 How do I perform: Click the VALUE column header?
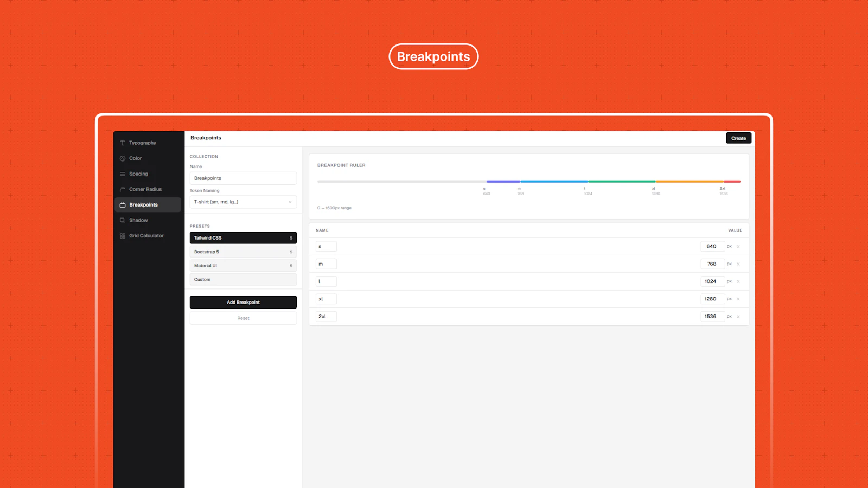(x=735, y=230)
